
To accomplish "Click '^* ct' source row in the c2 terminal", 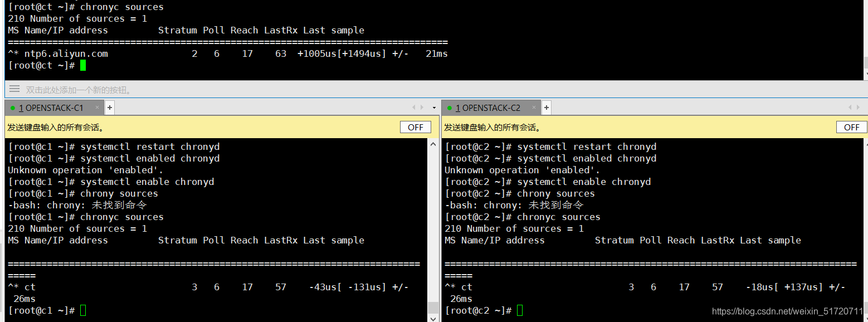I will (x=645, y=287).
